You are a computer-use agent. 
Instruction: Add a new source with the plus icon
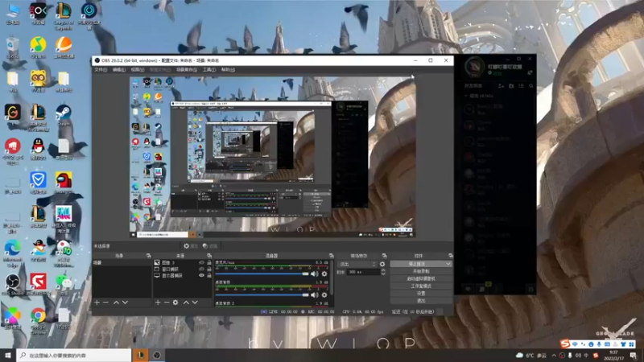tap(158, 302)
